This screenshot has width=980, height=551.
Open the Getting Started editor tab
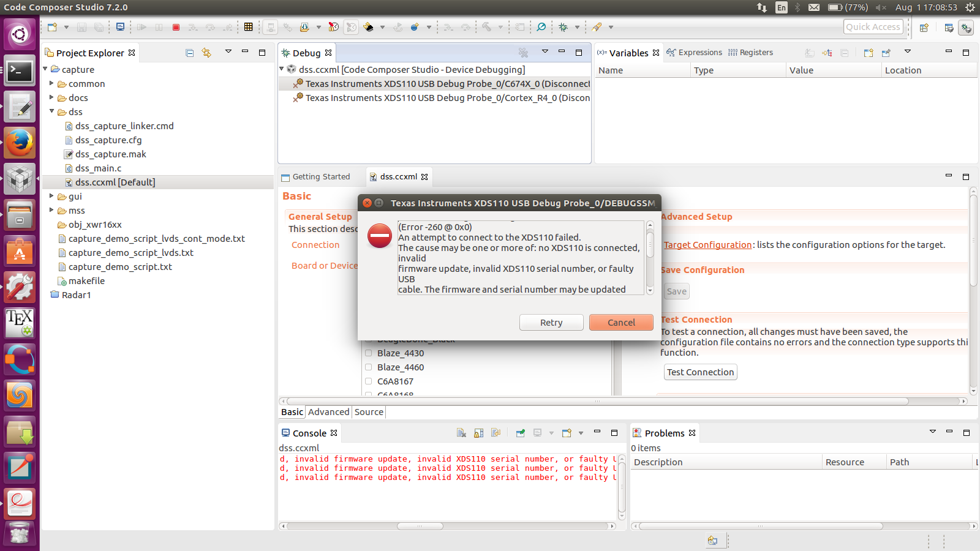pos(315,176)
